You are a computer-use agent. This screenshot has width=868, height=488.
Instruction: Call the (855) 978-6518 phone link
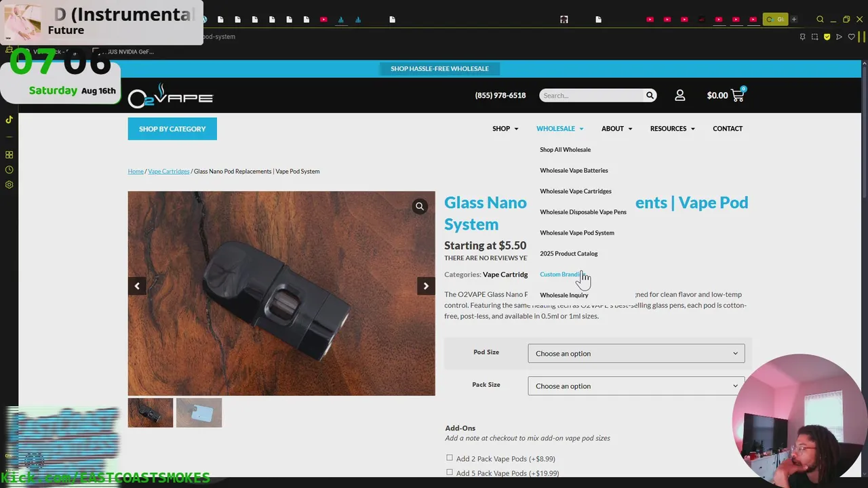[x=500, y=96]
